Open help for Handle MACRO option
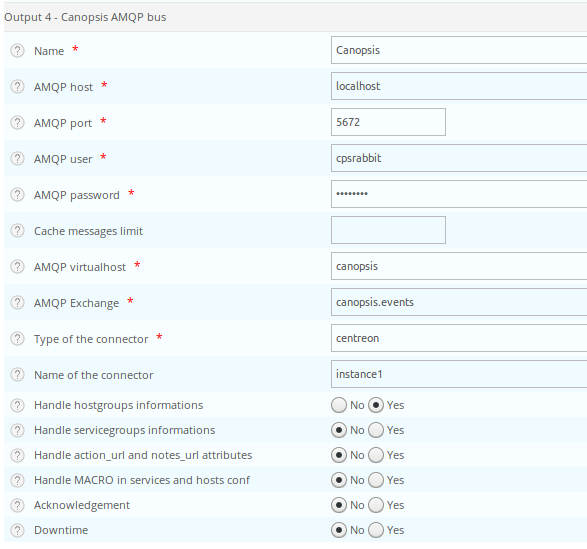This screenshot has width=587, height=549. coord(17,480)
